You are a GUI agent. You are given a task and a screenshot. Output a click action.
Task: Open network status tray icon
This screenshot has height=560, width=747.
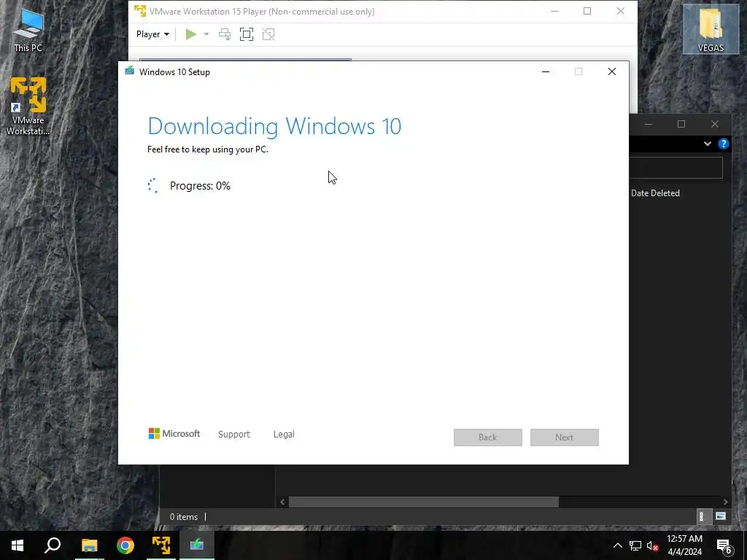635,545
